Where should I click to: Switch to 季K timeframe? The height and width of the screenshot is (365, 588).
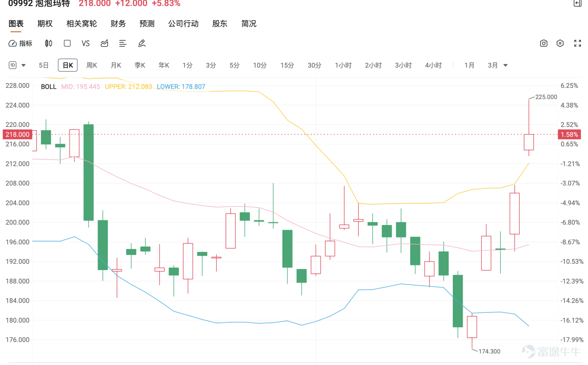140,65
